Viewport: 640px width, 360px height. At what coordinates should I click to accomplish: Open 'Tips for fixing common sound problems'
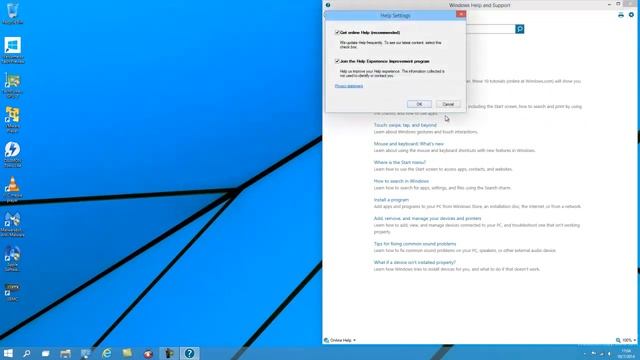pos(415,244)
